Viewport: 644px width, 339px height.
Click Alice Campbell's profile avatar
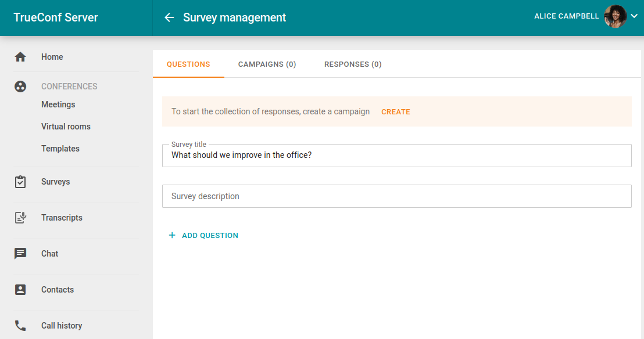(x=615, y=16)
